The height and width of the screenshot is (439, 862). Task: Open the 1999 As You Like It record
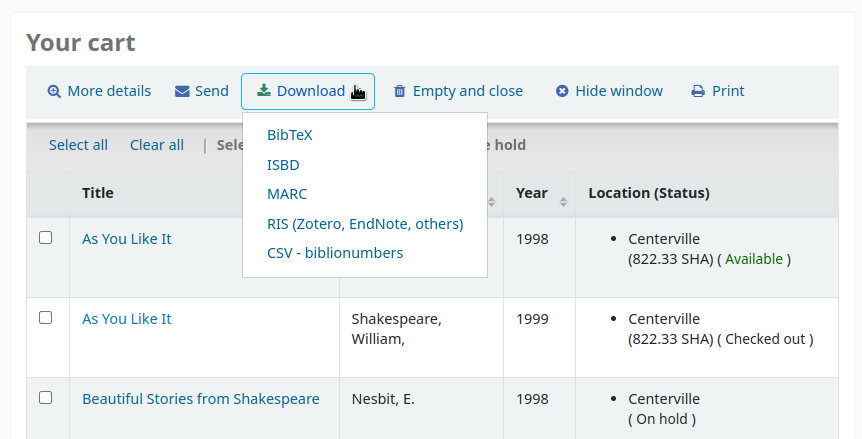click(127, 319)
